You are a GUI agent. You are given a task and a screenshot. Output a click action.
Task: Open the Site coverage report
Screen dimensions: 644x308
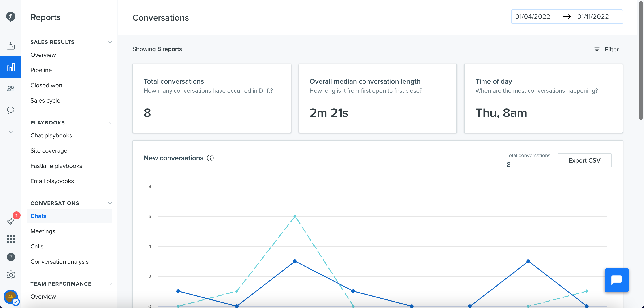[49, 151]
